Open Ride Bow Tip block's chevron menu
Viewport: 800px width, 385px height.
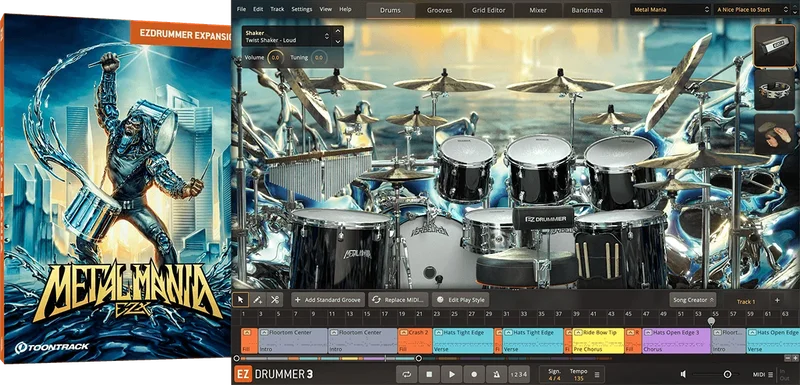point(578,332)
